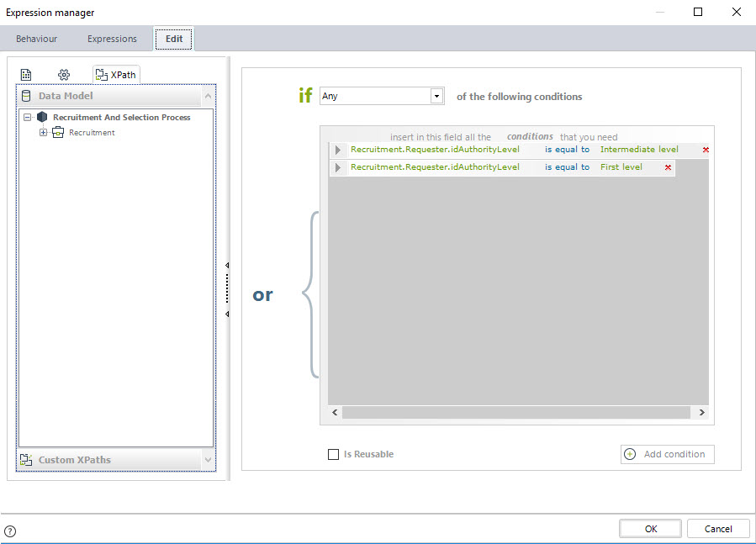756x544 pixels.
Task: Open the Any conditions dropdown
Action: (436, 96)
